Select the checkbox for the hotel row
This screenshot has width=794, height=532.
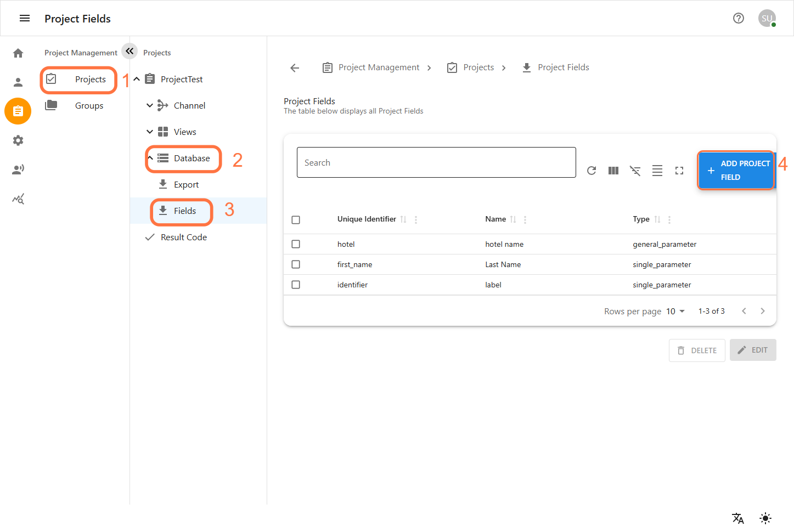296,244
